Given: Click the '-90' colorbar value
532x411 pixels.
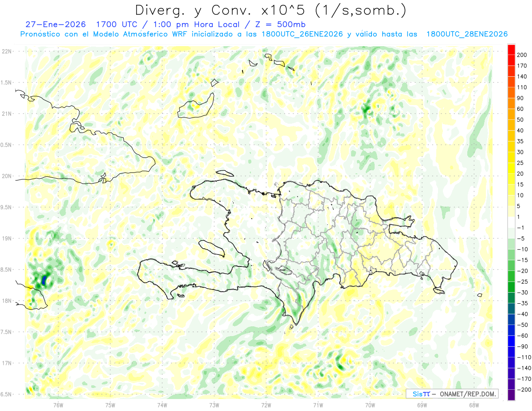Looking at the screenshot, I should (x=522, y=346).
